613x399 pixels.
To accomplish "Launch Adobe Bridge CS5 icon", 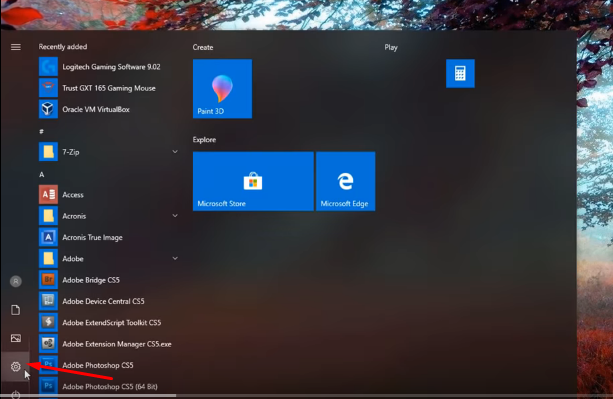I will tap(48, 280).
